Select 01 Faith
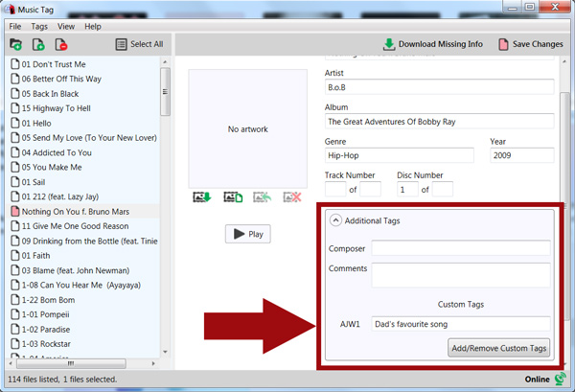The image size is (575, 392). coord(35,256)
